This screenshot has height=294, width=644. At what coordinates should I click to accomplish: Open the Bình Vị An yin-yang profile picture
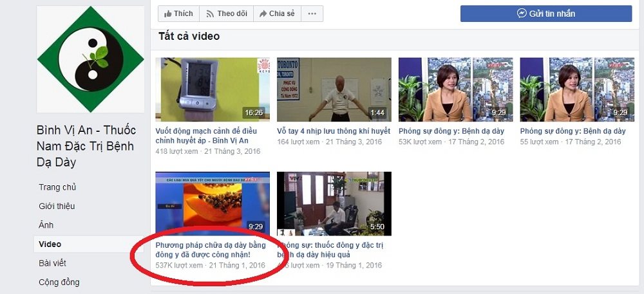click(x=90, y=59)
